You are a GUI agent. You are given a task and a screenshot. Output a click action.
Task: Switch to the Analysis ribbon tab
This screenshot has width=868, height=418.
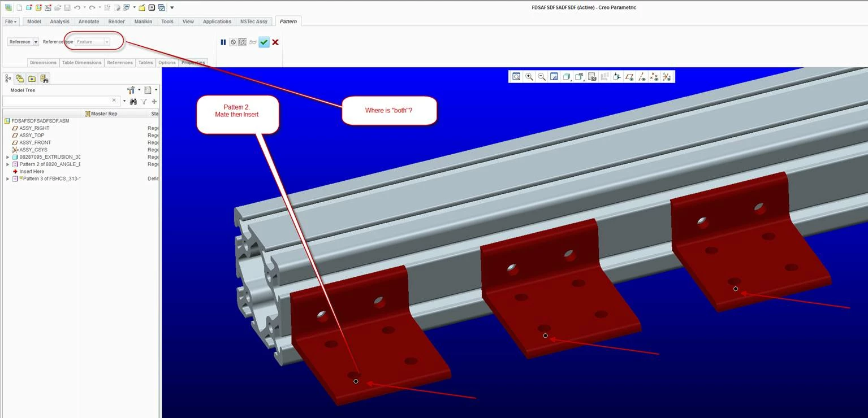(x=59, y=21)
